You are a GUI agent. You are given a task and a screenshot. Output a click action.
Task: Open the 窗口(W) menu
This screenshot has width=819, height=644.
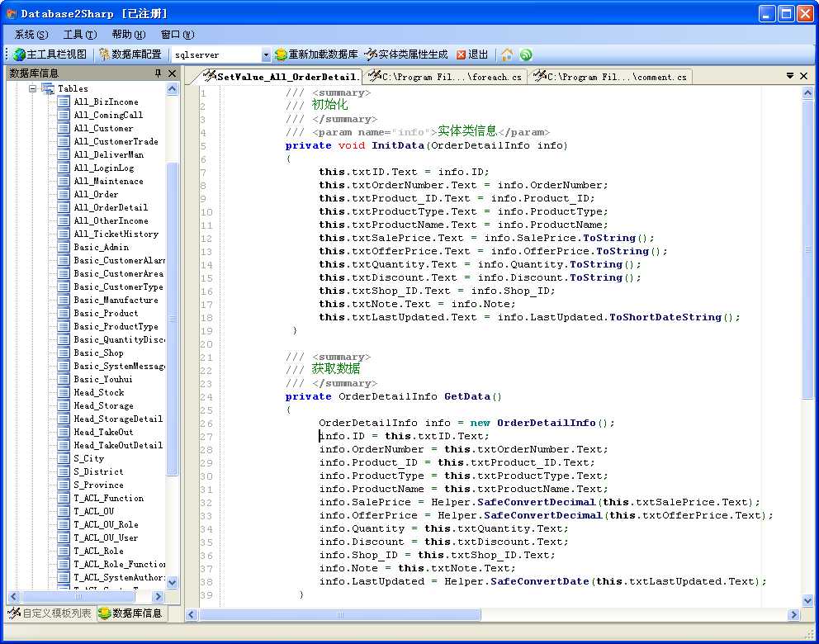click(x=178, y=35)
